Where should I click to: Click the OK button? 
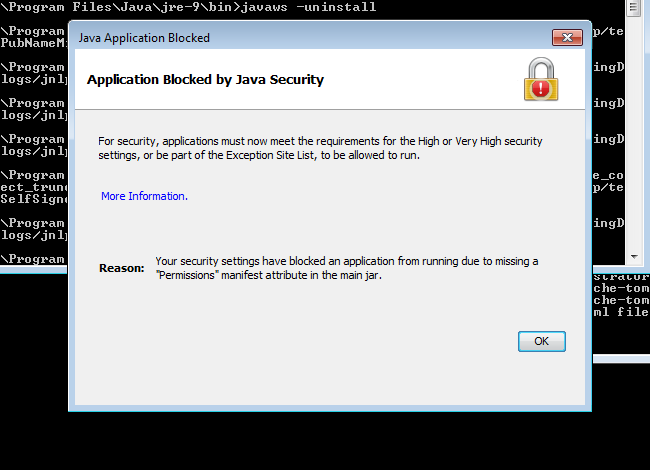pos(542,341)
